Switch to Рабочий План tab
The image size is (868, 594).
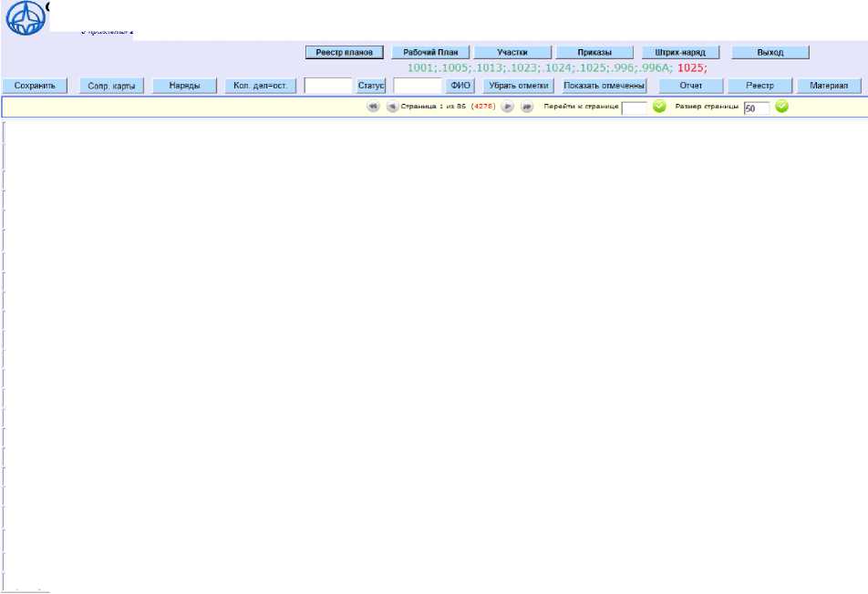click(430, 53)
